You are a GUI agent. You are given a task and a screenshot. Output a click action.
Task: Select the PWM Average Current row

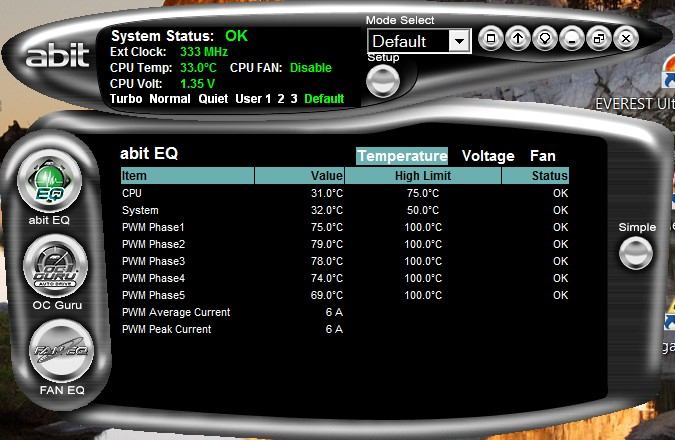[x=345, y=312]
